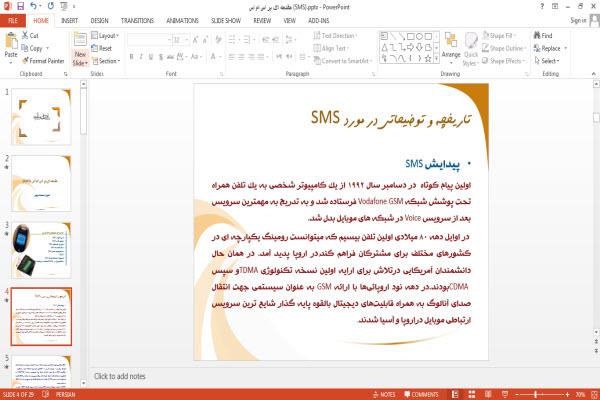Open the Text Direction dropdown
Viewport: 600px width, 400px height.
click(336, 36)
